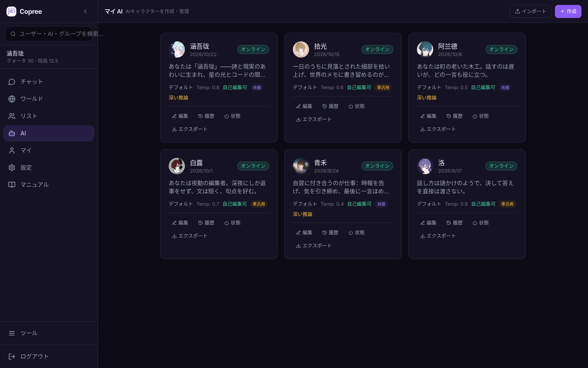Collapse the sidebar with chevron arrow
Screen dimensions: 588x368
tap(85, 11)
